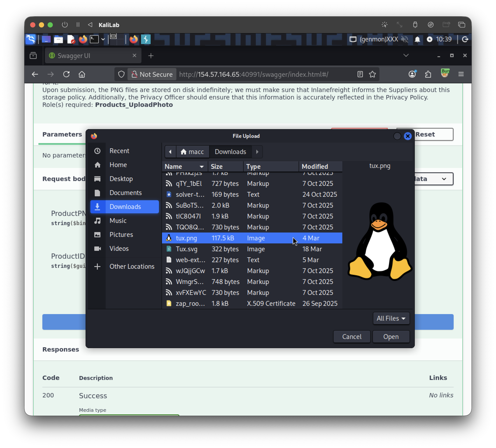This screenshot has width=496, height=448.
Task: Select the solver-t… text file row
Action: (252, 195)
